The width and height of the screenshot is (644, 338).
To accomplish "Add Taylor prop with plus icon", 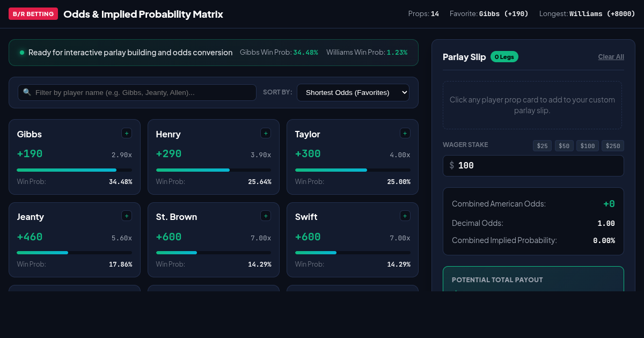I will (x=405, y=133).
